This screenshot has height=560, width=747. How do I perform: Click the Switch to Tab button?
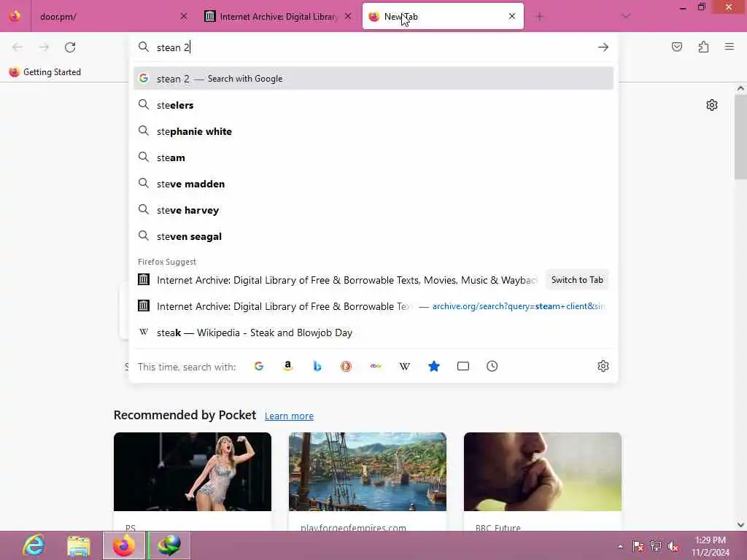(577, 280)
